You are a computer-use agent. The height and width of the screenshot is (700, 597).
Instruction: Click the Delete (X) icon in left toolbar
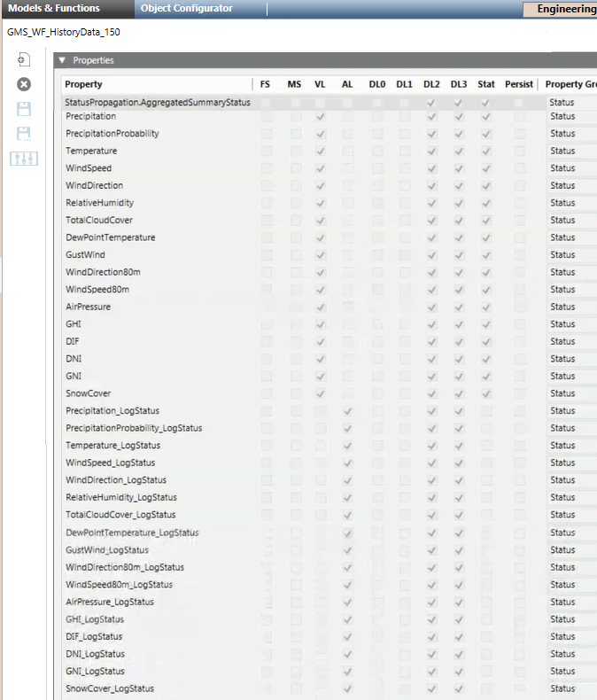(x=24, y=84)
